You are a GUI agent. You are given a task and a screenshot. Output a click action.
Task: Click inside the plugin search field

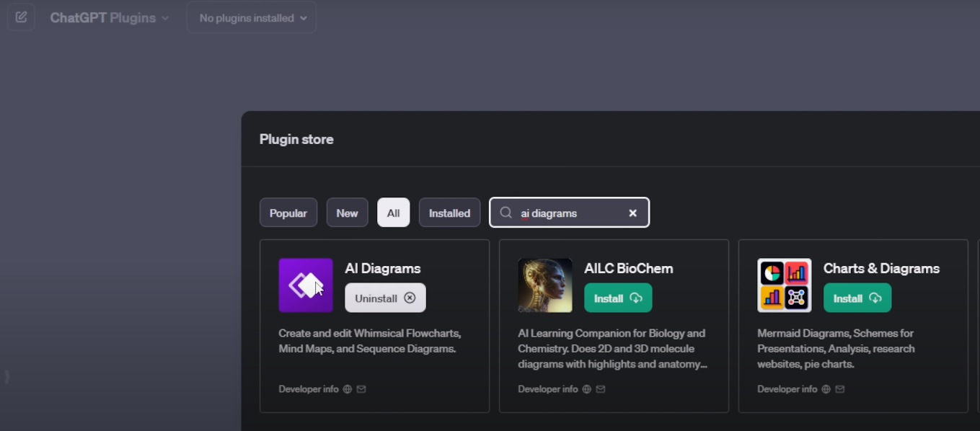click(x=570, y=212)
